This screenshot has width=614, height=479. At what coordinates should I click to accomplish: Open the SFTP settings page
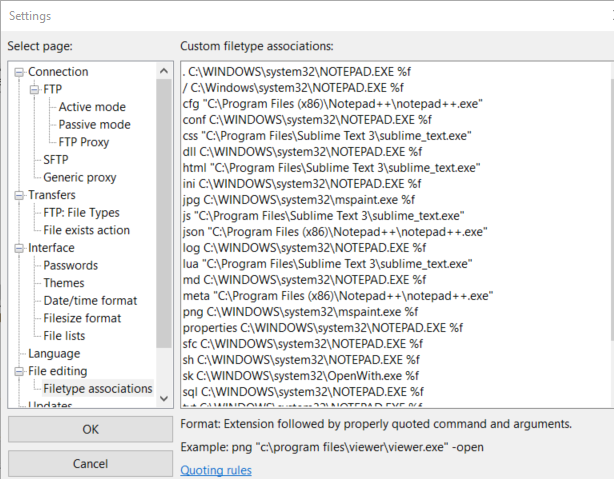56,160
